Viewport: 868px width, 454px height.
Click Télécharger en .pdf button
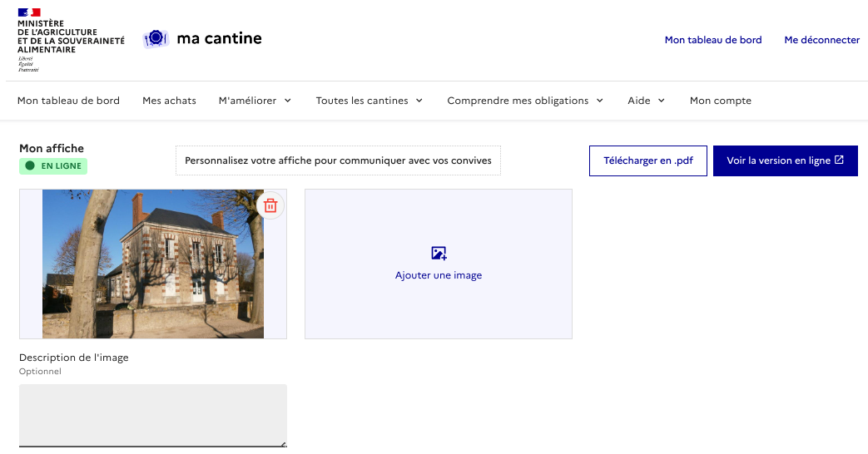[647, 160]
